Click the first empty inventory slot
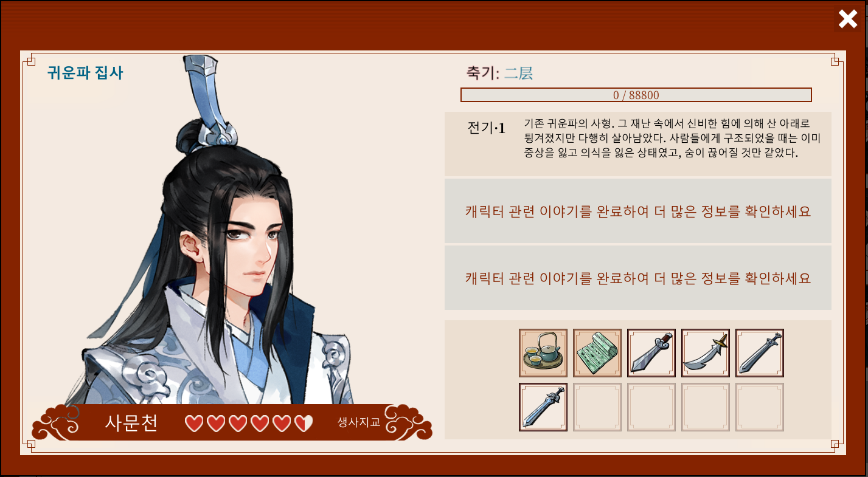 597,407
